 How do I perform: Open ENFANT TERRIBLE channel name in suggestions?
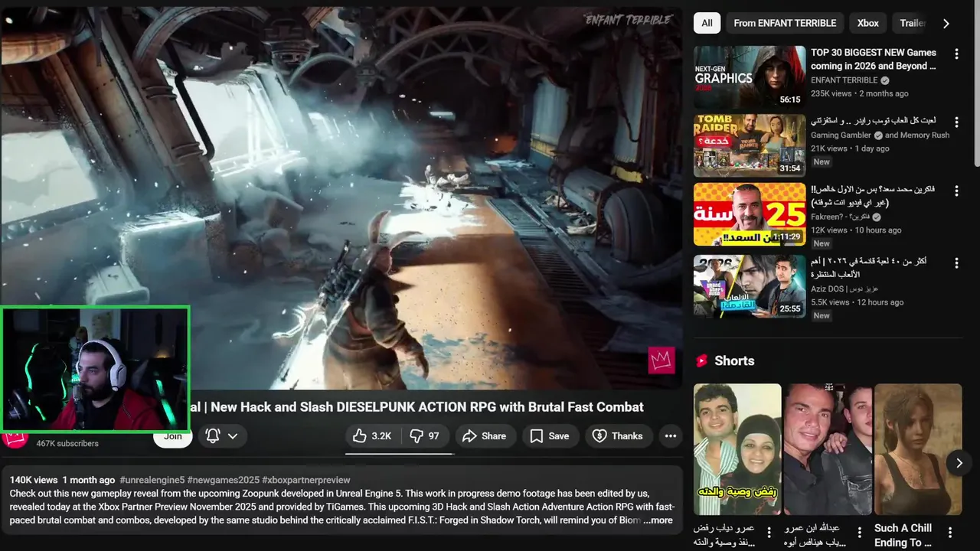tap(844, 80)
